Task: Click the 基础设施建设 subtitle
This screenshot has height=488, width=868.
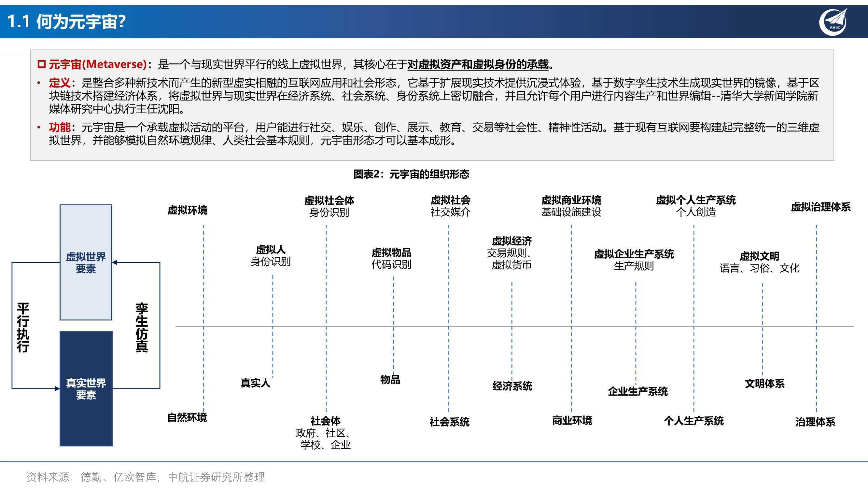Action: (571, 212)
